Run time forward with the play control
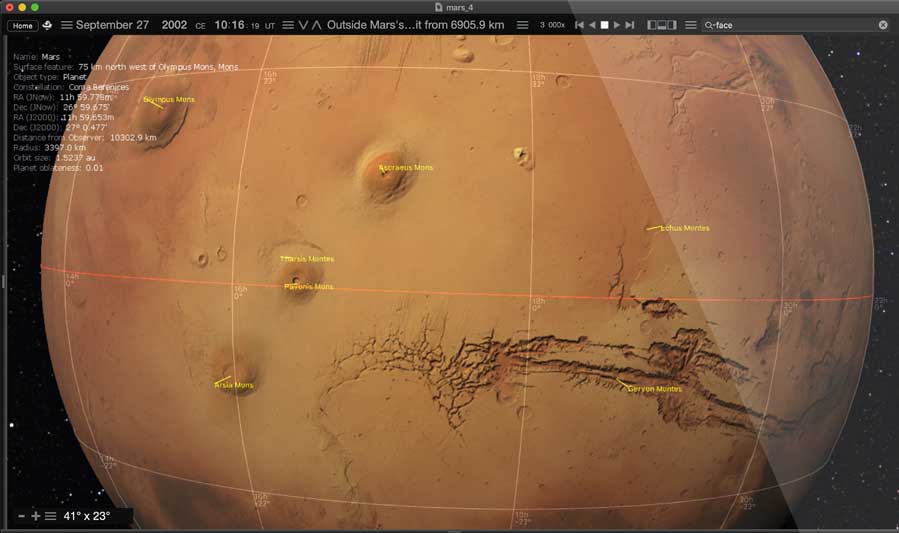Image resolution: width=899 pixels, height=533 pixels. pos(616,25)
